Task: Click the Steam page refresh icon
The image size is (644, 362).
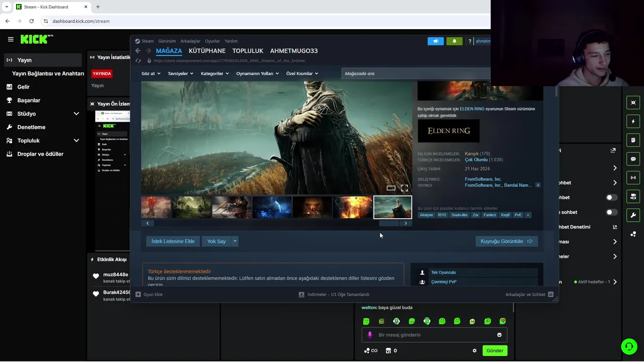Action: coord(138,61)
